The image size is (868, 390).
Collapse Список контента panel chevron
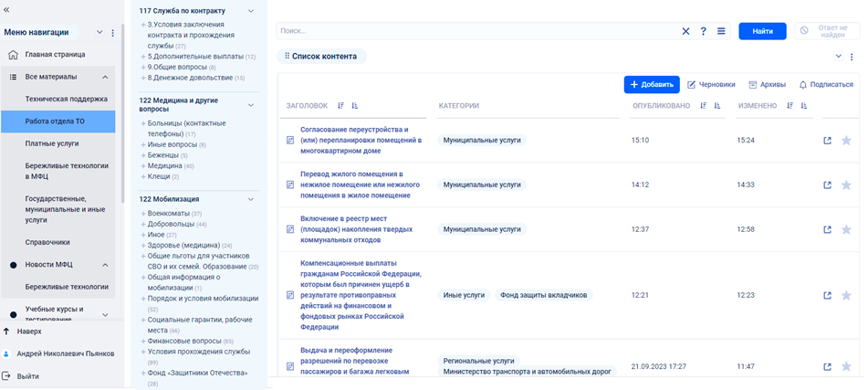(x=838, y=56)
